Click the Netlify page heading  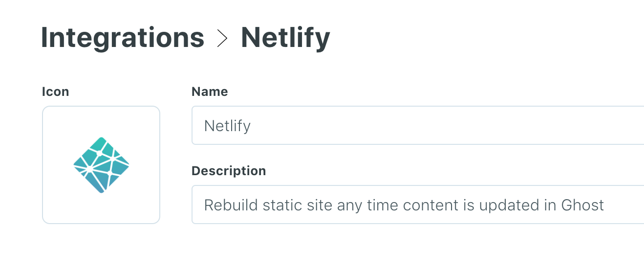pos(285,37)
